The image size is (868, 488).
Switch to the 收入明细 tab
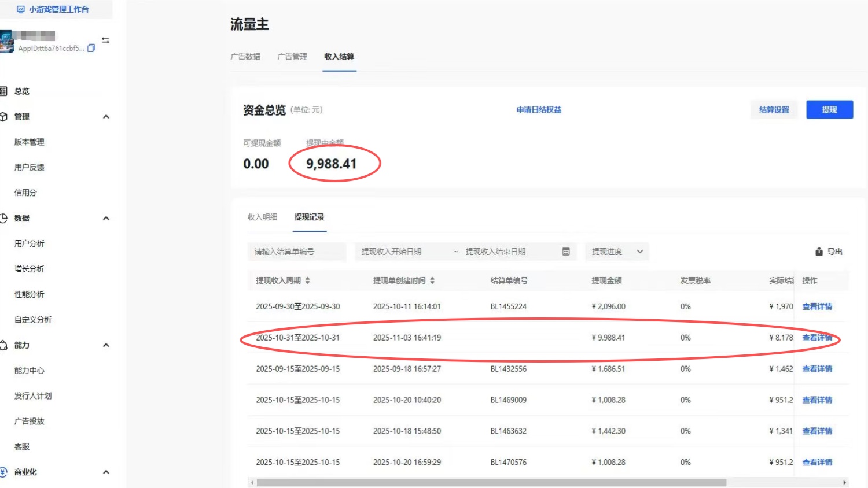coord(263,217)
